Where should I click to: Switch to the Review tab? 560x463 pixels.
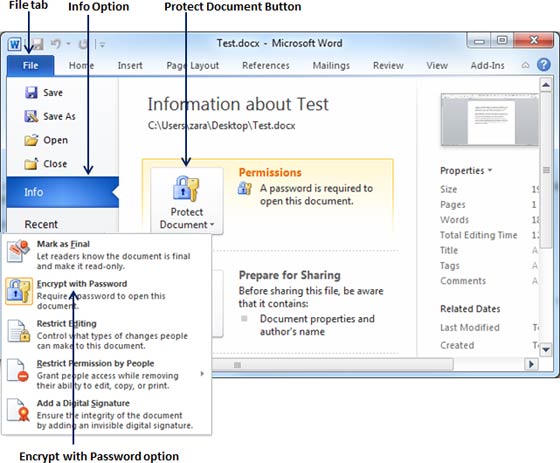388,65
